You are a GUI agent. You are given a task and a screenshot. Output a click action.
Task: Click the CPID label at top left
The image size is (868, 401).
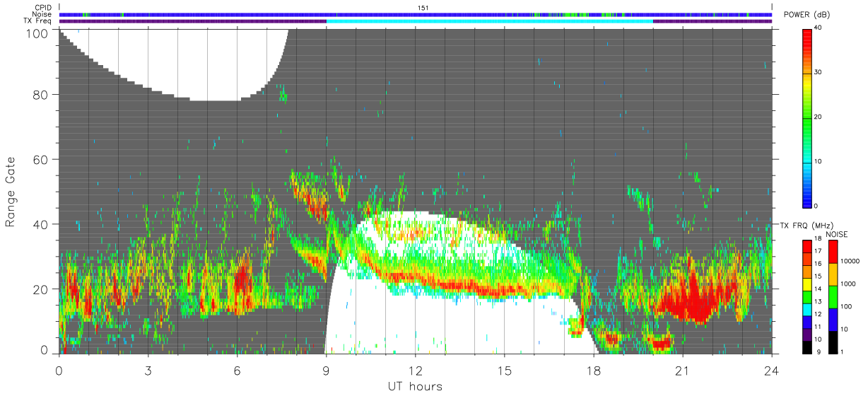(x=42, y=8)
